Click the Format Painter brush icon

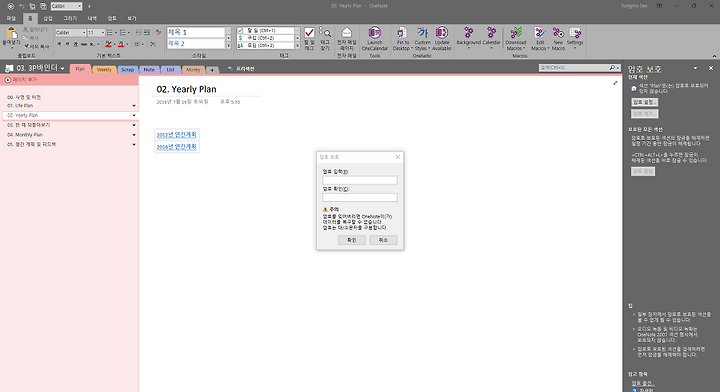[x=27, y=46]
